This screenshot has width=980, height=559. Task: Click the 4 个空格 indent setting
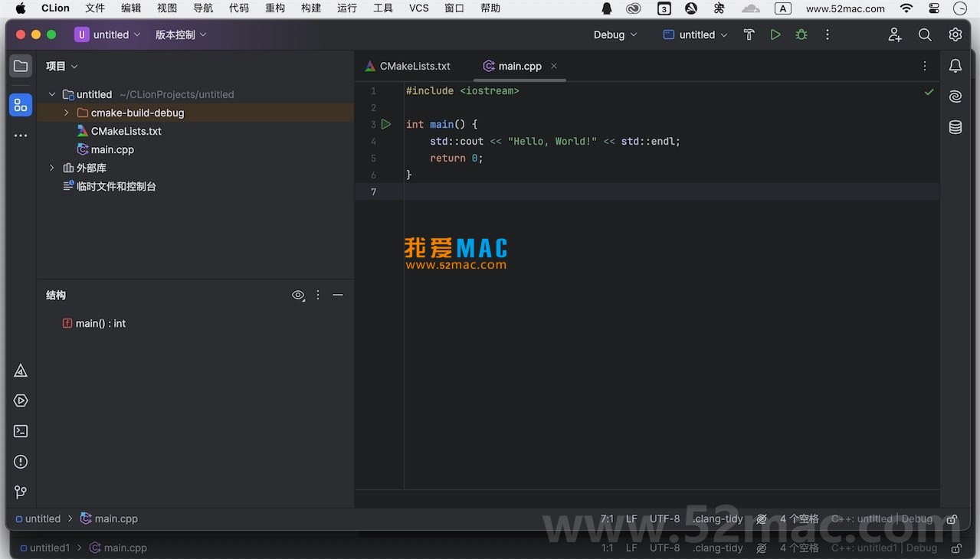click(x=799, y=519)
